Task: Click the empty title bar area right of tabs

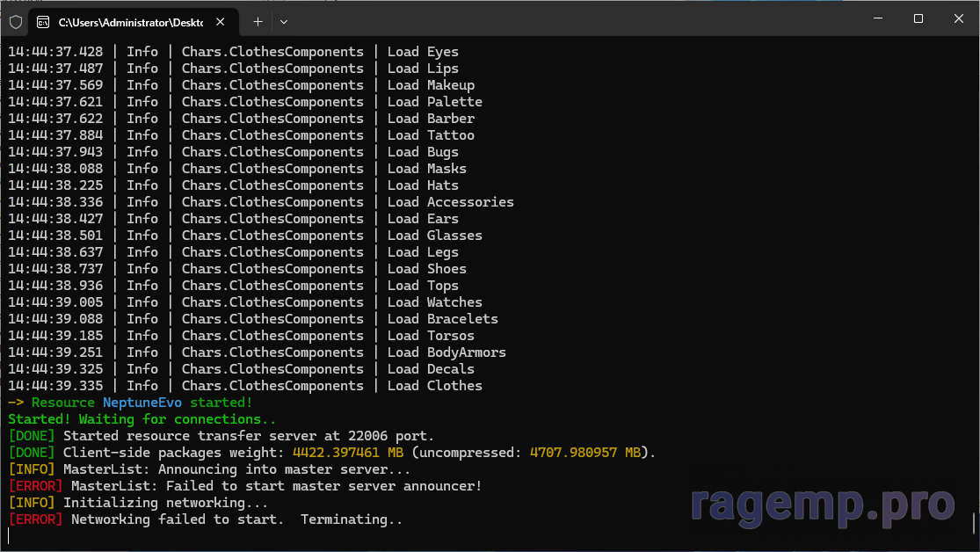Action: coord(571,18)
